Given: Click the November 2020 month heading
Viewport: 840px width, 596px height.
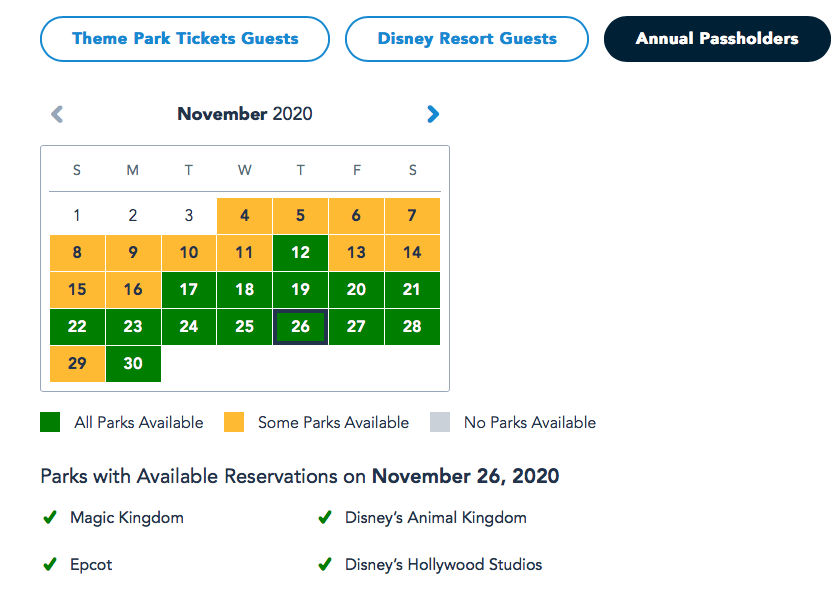Looking at the screenshot, I should pos(245,114).
